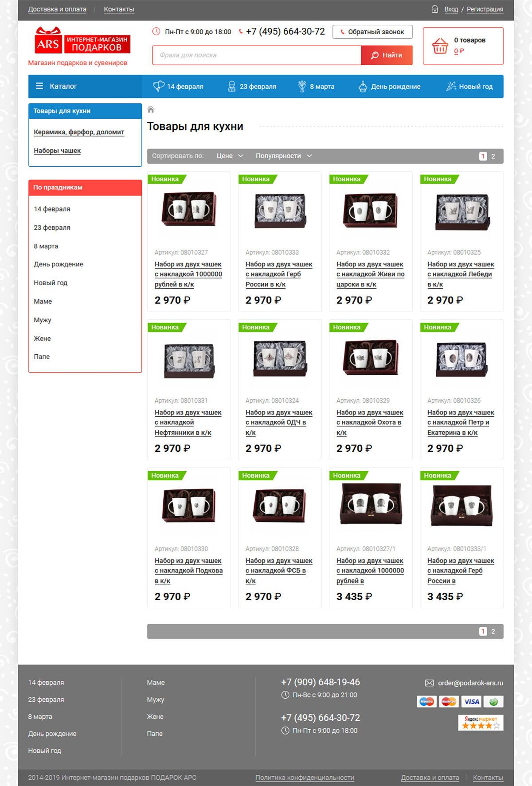This screenshot has width=532, height=786.
Task: Open the Catalog hamburger menu icon
Action: [x=39, y=86]
